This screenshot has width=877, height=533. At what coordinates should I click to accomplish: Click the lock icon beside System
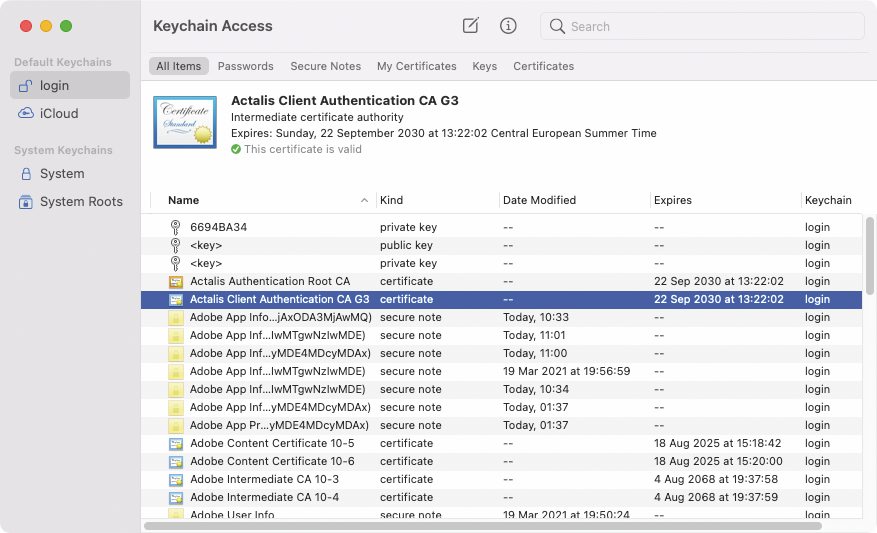tap(26, 174)
